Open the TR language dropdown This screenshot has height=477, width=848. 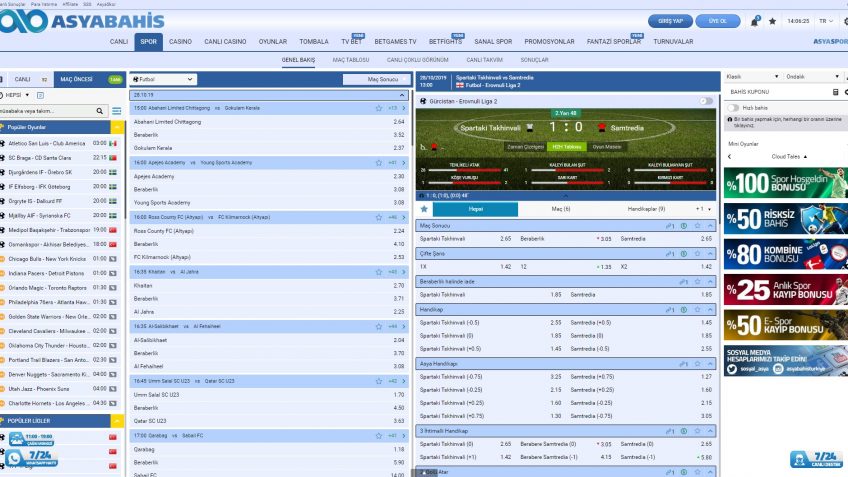(826, 20)
